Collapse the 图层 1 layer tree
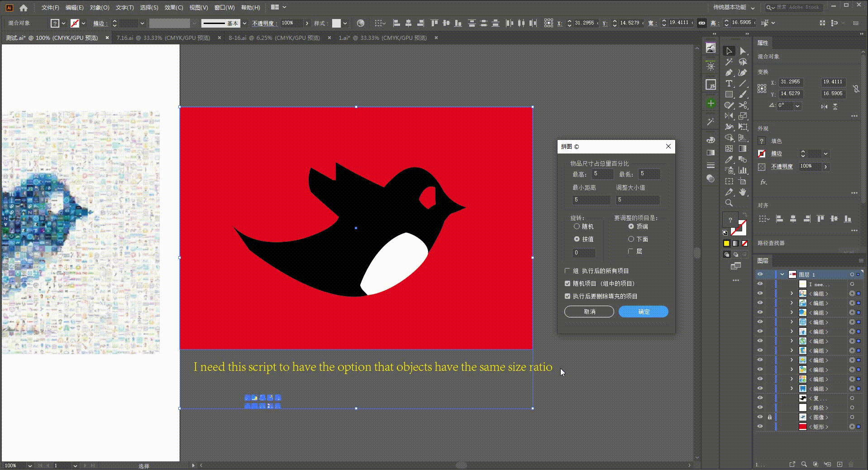This screenshot has height=470, width=868. 782,274
